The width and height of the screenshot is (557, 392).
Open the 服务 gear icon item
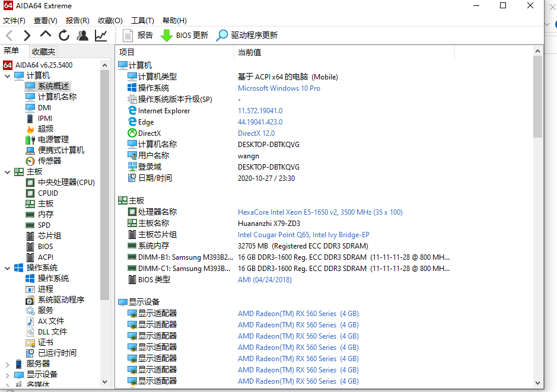39,310
